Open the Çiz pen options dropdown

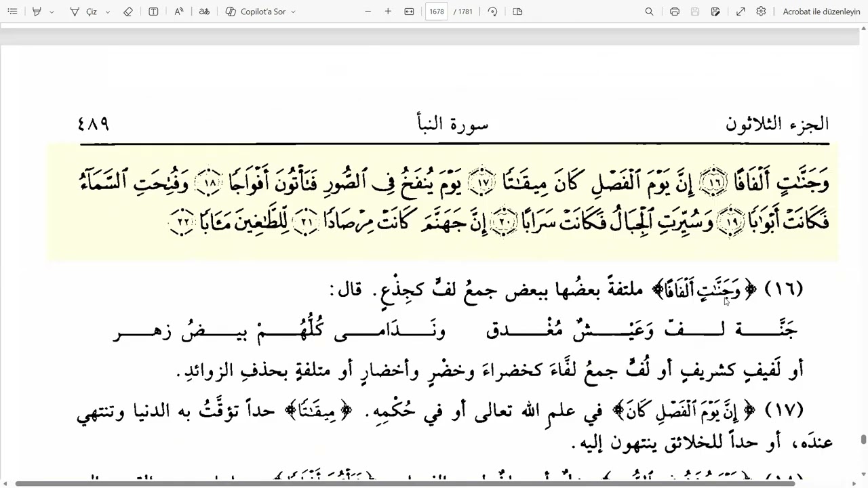coord(108,12)
